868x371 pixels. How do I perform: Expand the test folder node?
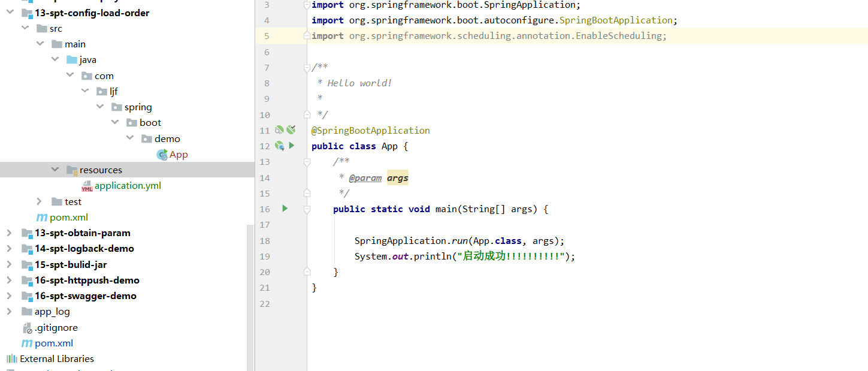(40, 201)
